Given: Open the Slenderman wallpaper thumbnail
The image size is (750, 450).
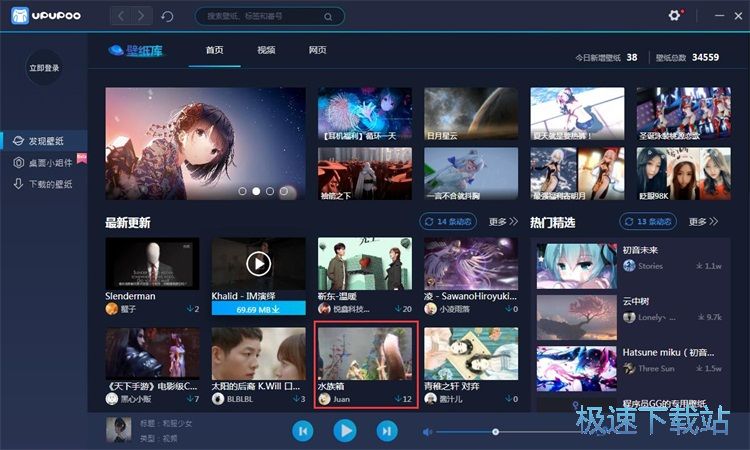Looking at the screenshot, I should (152, 263).
